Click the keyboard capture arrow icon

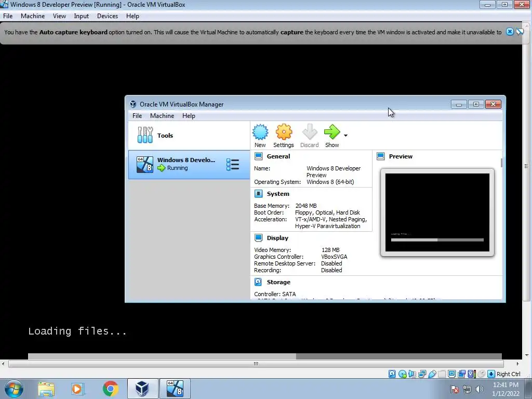[491, 374]
